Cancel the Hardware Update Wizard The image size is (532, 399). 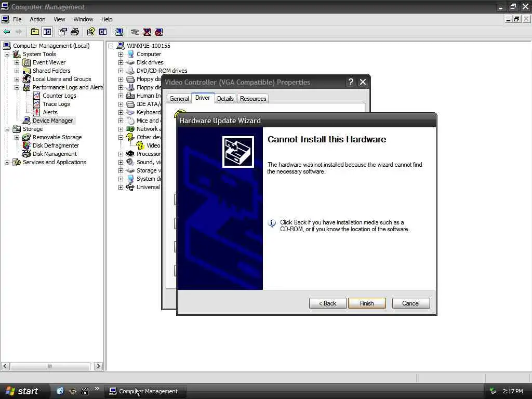click(x=411, y=303)
